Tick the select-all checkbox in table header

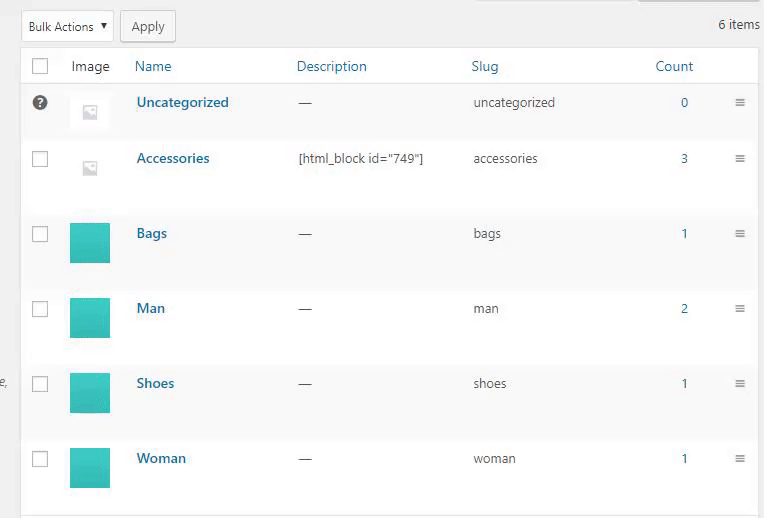click(40, 66)
